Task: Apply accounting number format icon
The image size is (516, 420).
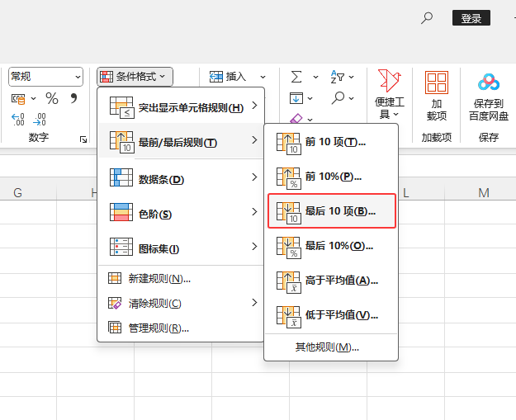Action: click(18, 98)
